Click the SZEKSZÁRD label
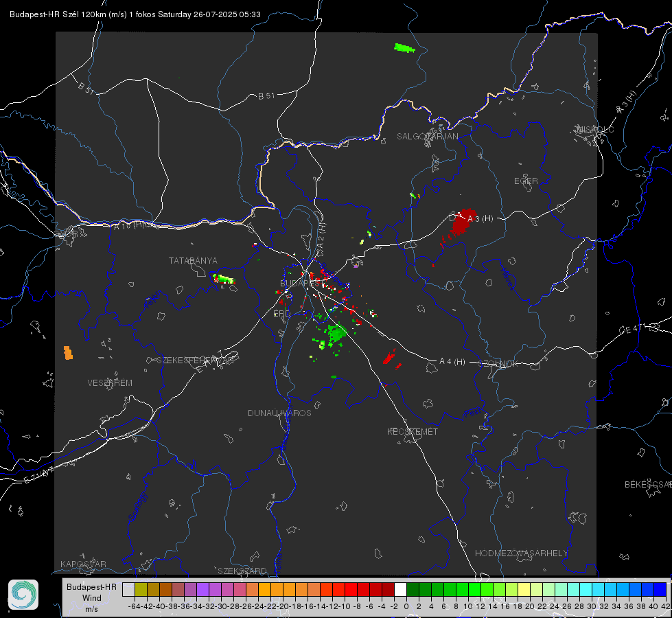Viewport: 672px width, 618px height. click(x=242, y=571)
